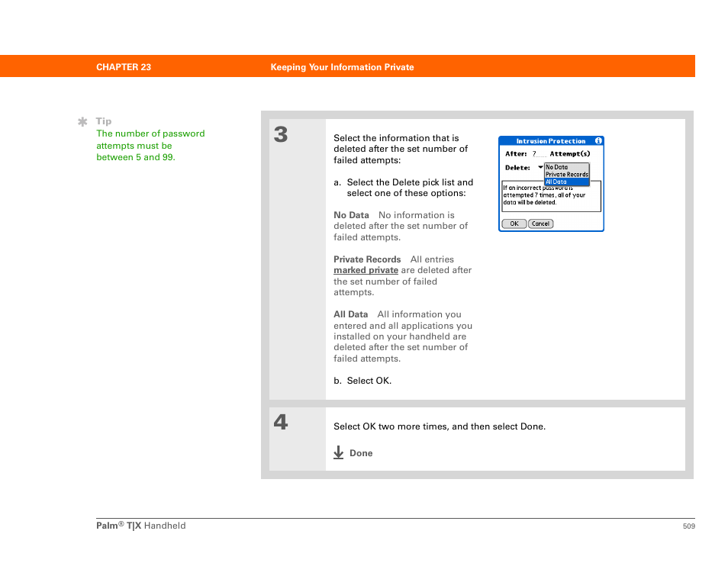
Task: Click the CHAPTER 23 header text
Action: pos(124,67)
